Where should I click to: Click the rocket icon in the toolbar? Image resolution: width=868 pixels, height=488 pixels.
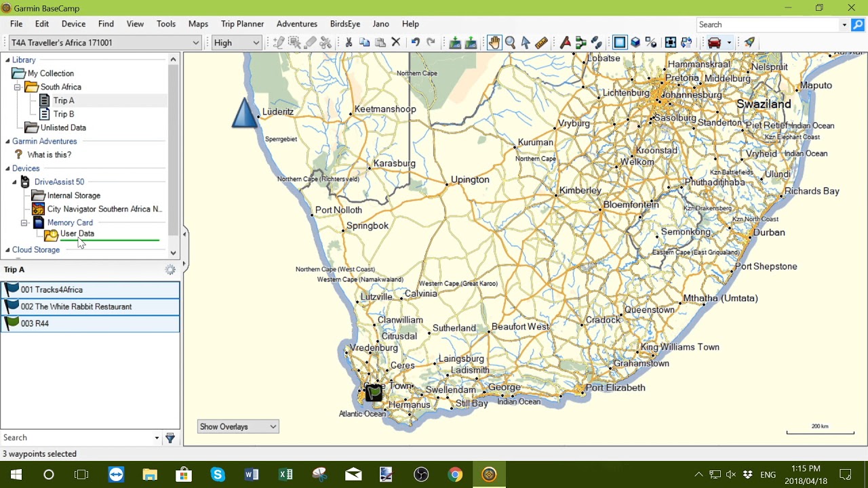749,43
